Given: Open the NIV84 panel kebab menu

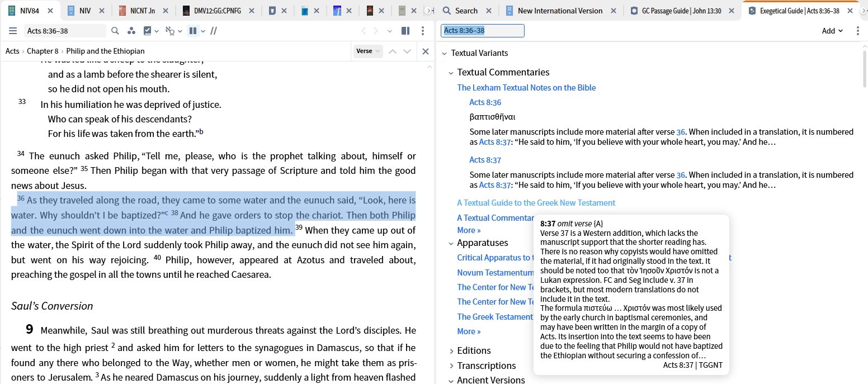Looking at the screenshot, I should coord(423,31).
